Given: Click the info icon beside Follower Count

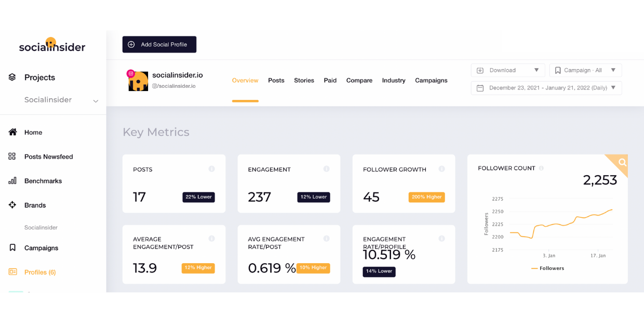Looking at the screenshot, I should [x=541, y=168].
